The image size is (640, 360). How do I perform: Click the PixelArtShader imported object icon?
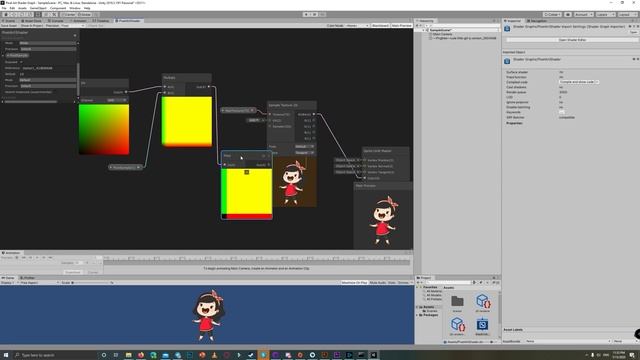pyautogui.click(x=507, y=61)
